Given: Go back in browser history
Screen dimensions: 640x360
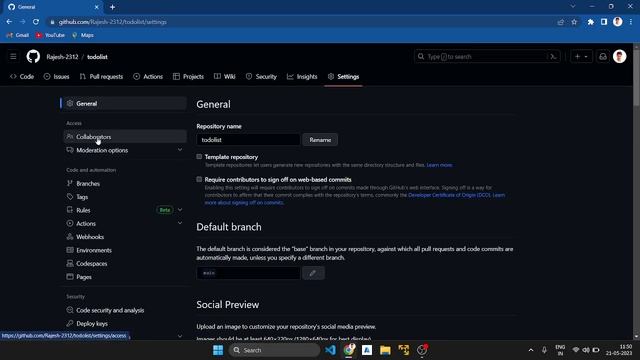Looking at the screenshot, I should 9,22.
